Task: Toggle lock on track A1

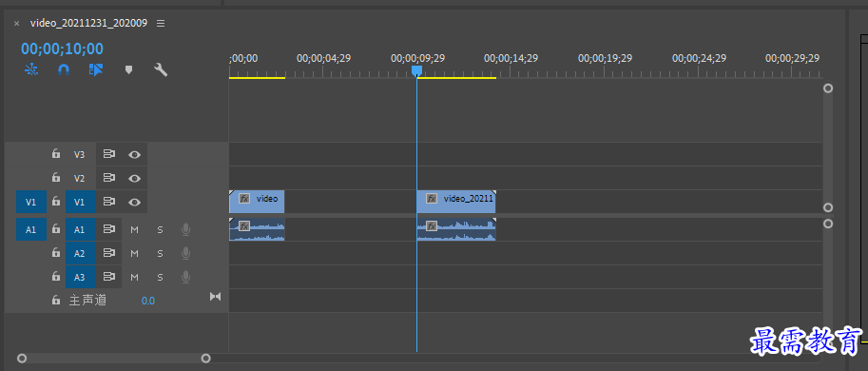Action: 55,228
